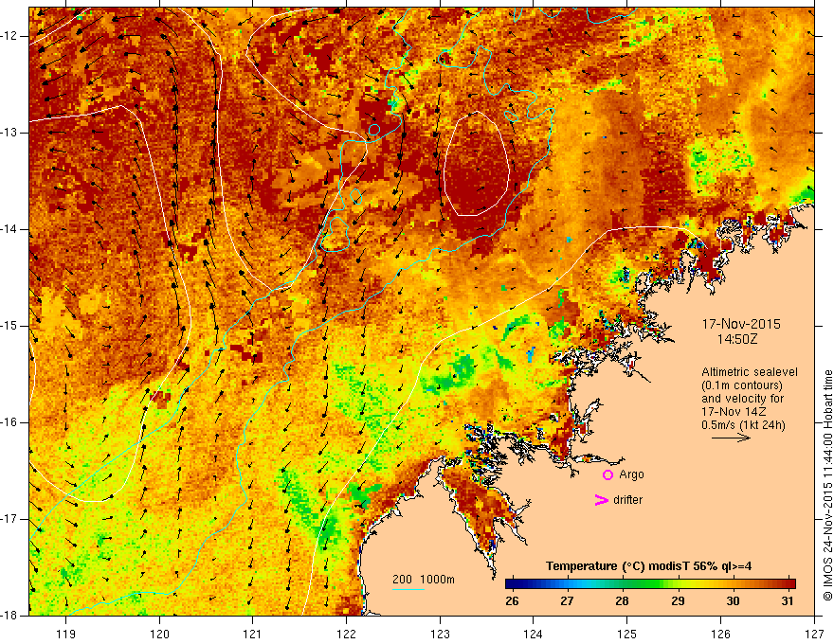
Task: Click the 'Altimetric sealevel' caption line
Action: pos(750,372)
